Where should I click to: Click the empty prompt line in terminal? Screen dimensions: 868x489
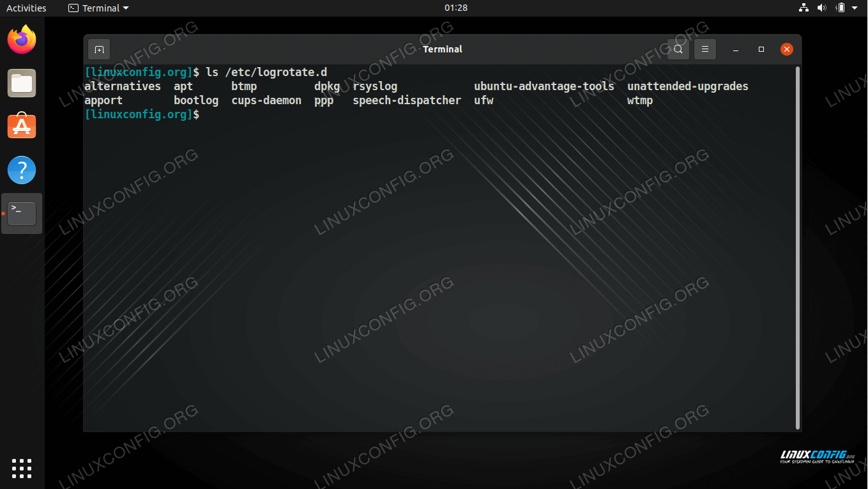point(383,114)
